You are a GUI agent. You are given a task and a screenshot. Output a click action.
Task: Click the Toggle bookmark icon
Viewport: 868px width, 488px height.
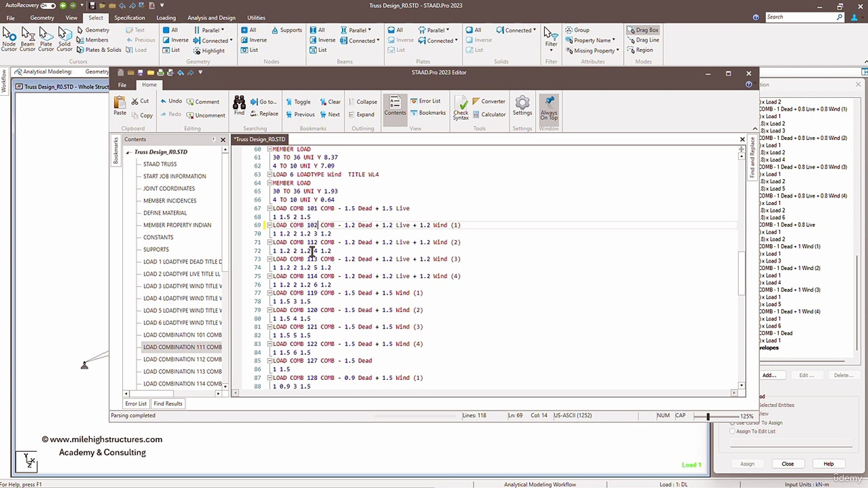[x=298, y=102]
